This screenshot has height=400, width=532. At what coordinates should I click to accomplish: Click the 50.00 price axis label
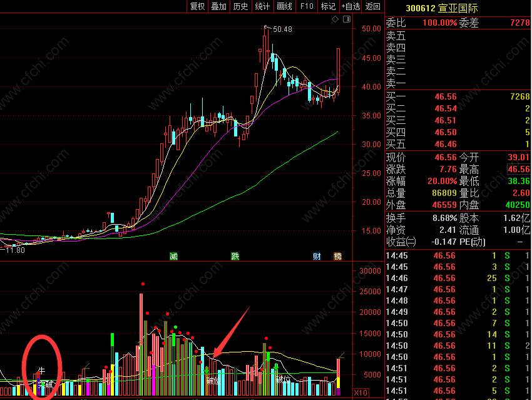click(x=371, y=29)
